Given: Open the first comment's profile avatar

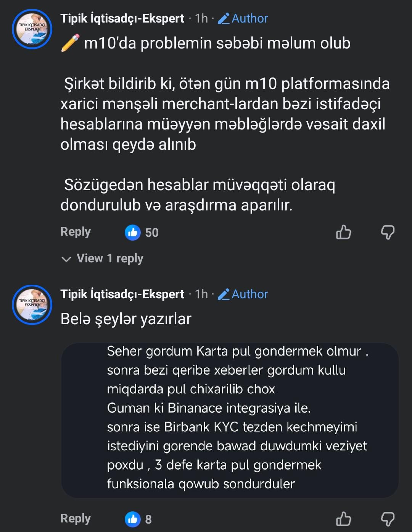Looking at the screenshot, I should pos(32,29).
